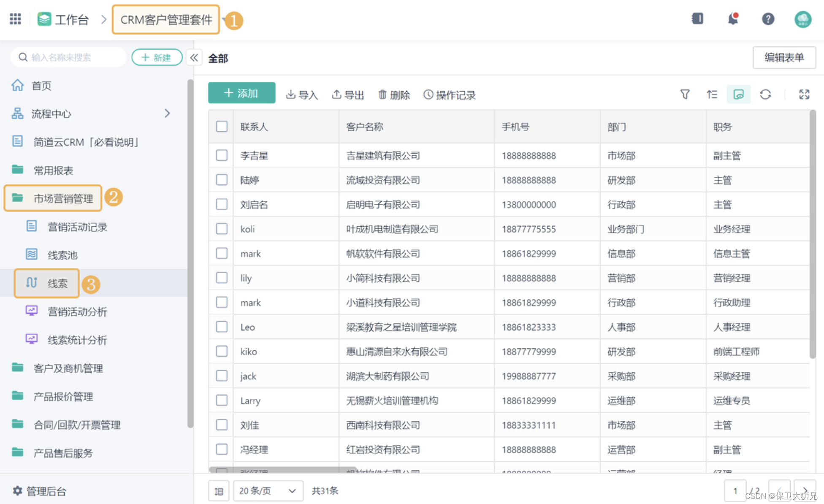Select the checkbox for contact koli
The height and width of the screenshot is (504, 824).
point(222,229)
